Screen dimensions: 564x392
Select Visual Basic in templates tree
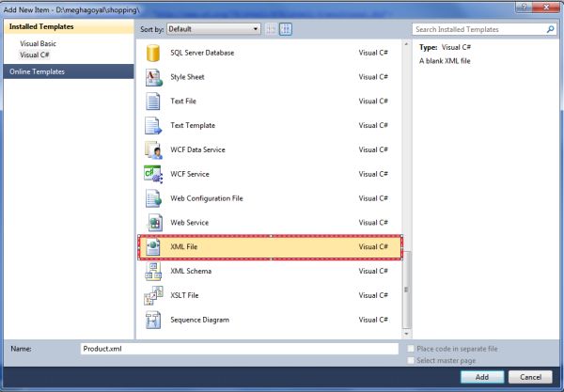(x=38, y=43)
